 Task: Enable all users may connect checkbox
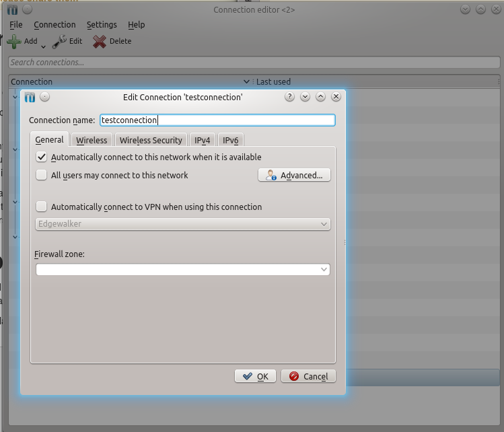tap(42, 175)
